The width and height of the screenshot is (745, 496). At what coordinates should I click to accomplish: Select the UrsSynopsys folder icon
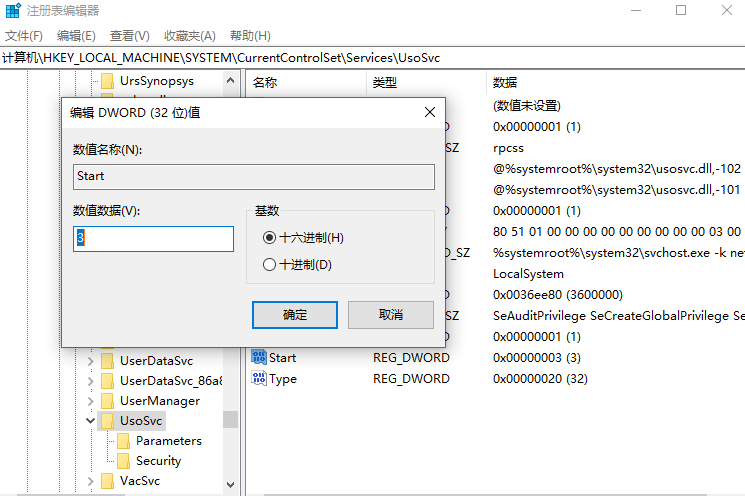pos(107,81)
